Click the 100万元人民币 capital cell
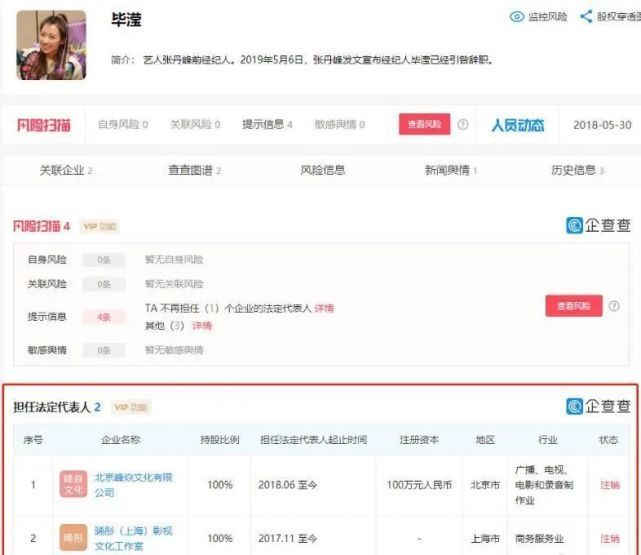Image resolution: width=641 pixels, height=555 pixels. tap(419, 485)
